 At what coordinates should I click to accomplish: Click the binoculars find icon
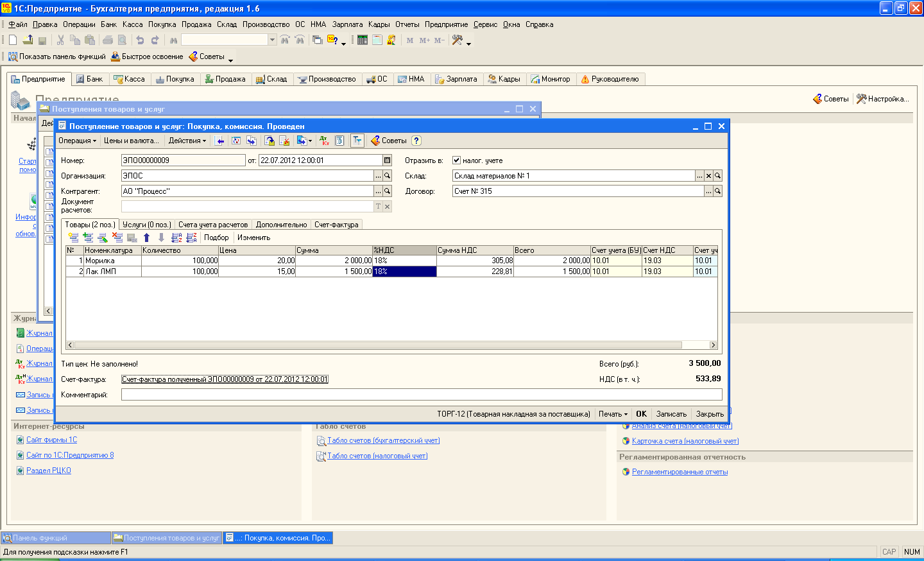(x=173, y=40)
